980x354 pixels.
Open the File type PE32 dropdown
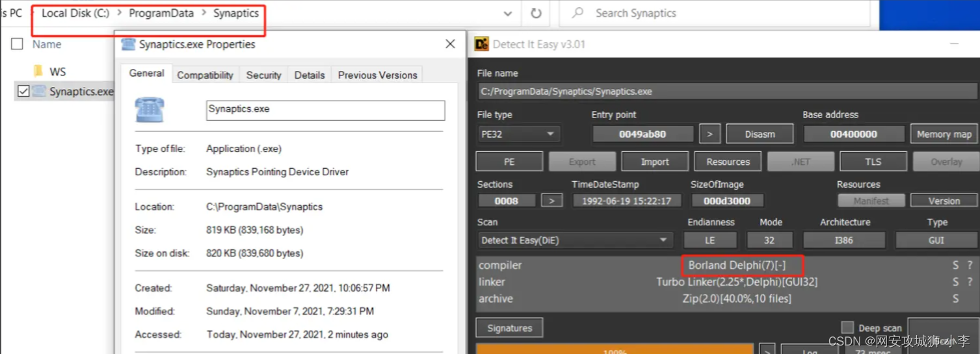click(x=518, y=134)
